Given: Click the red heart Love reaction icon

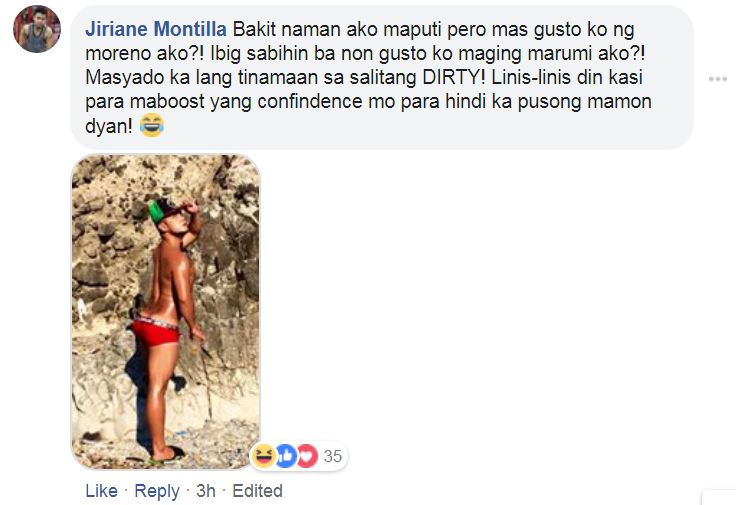Looking at the screenshot, I should click(x=307, y=455).
